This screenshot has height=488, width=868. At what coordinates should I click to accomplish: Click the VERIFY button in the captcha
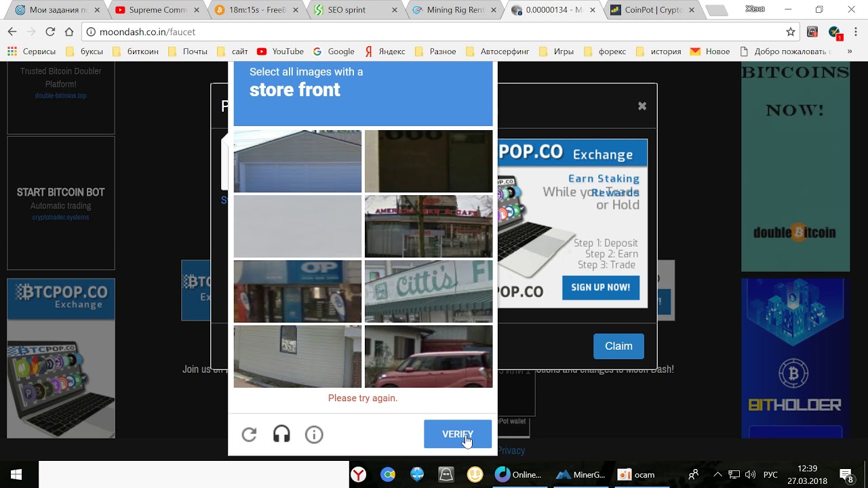pyautogui.click(x=458, y=434)
